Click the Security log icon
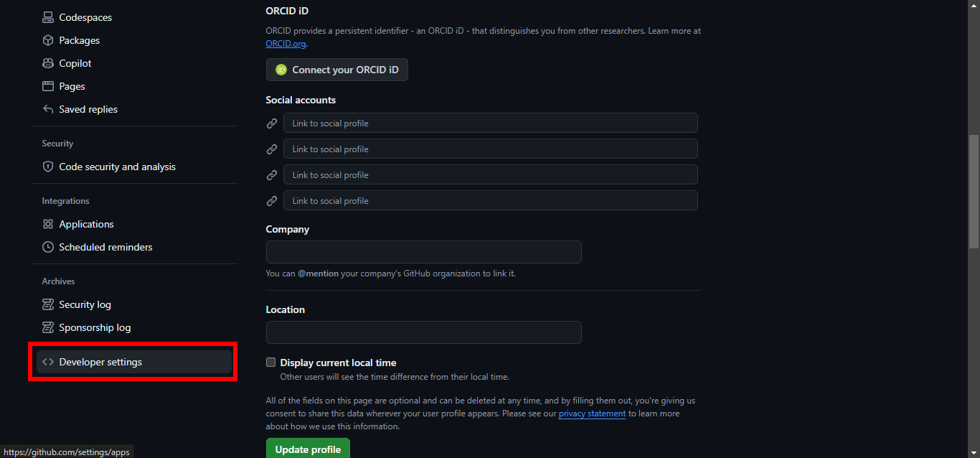Screen dimensions: 980x458 (x=48, y=304)
